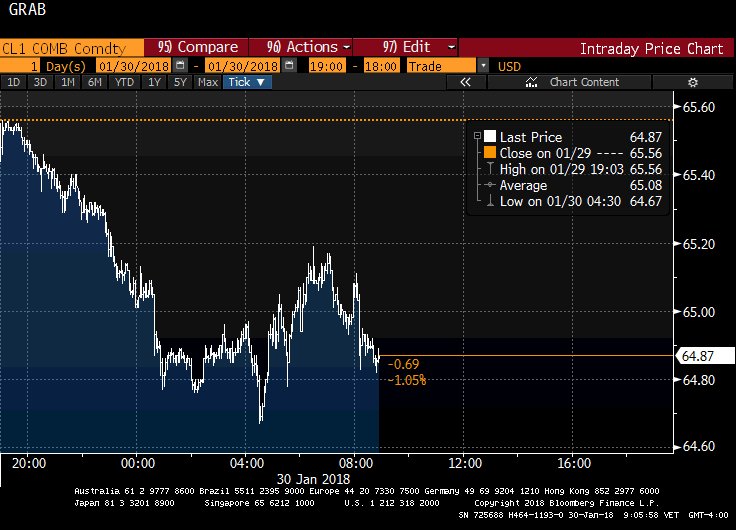Click the Low marker icon in legend
The image size is (736, 530).
point(489,201)
